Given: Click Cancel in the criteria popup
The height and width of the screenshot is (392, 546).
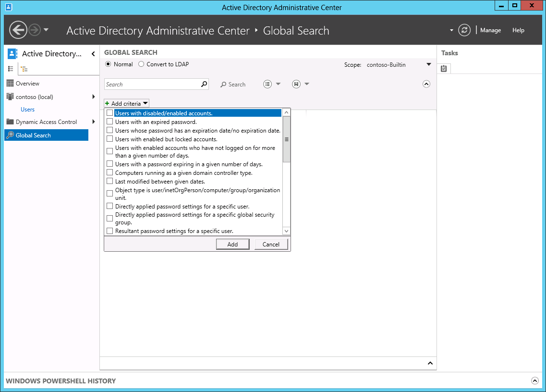Looking at the screenshot, I should (x=271, y=244).
